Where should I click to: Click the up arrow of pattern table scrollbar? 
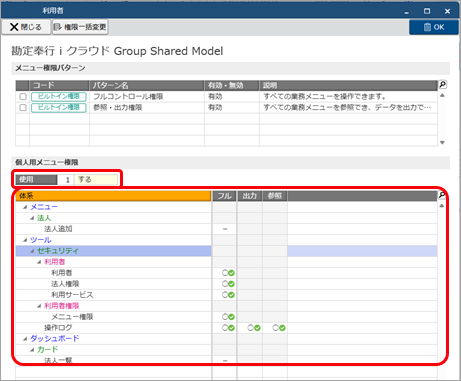(x=442, y=95)
